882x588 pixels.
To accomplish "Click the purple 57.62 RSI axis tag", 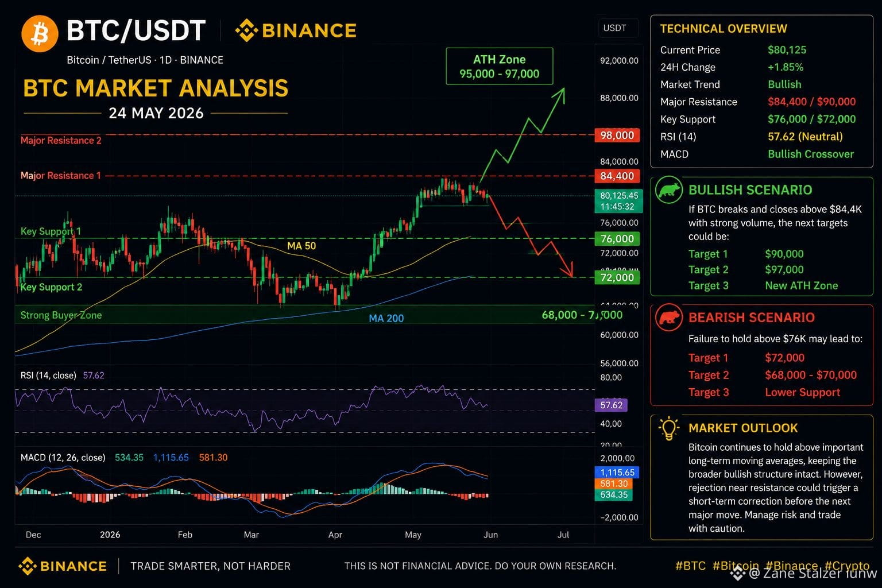I will (611, 405).
